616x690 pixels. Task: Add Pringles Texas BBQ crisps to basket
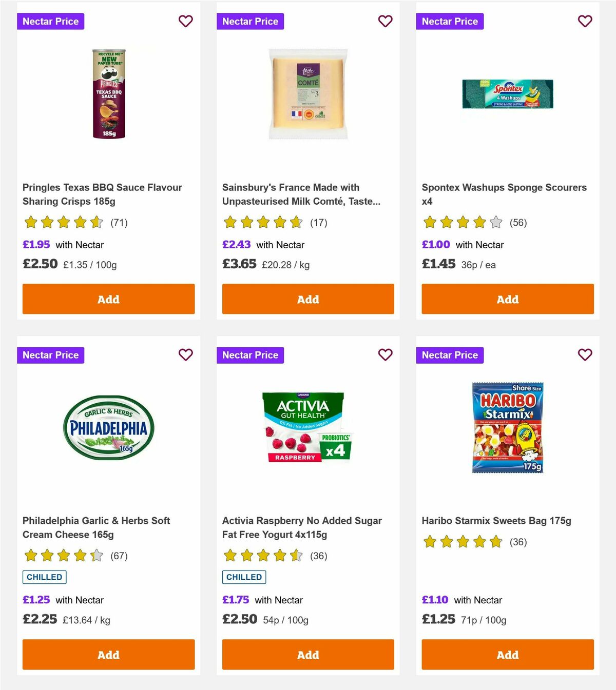click(x=108, y=299)
